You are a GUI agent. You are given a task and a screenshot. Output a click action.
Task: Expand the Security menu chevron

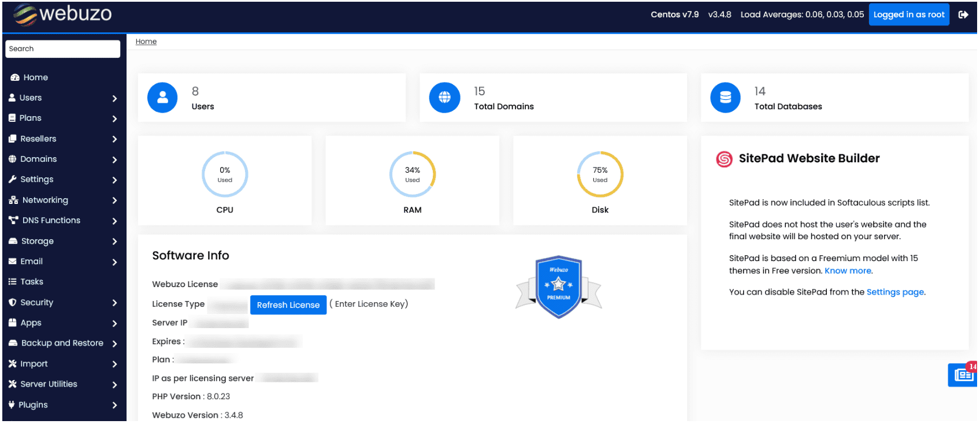[x=114, y=303]
